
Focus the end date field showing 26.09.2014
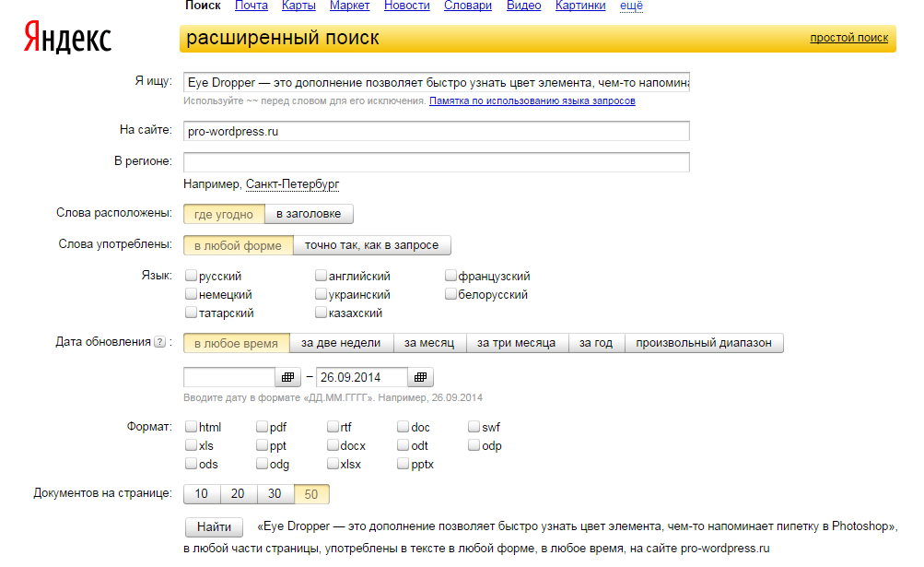tap(362, 377)
